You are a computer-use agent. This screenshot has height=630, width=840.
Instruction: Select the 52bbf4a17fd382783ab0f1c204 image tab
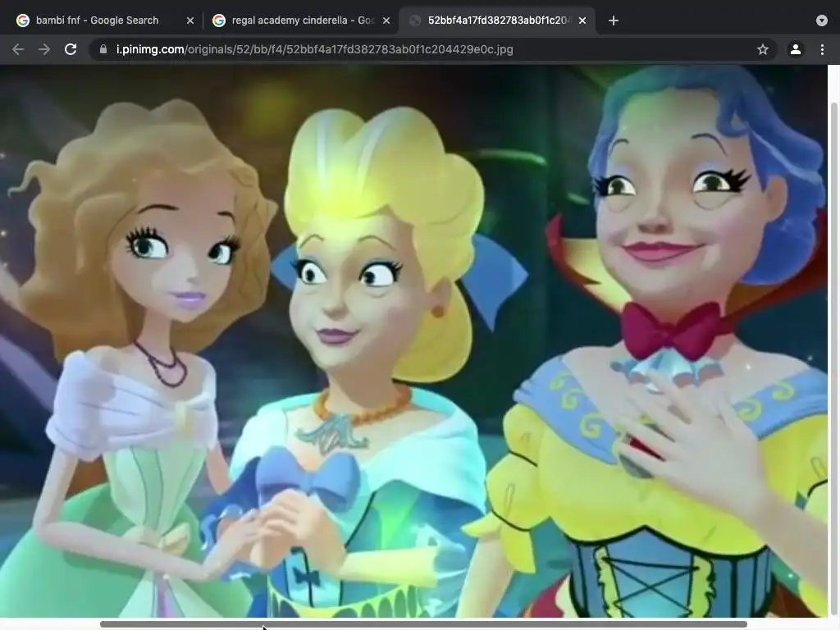(497, 21)
